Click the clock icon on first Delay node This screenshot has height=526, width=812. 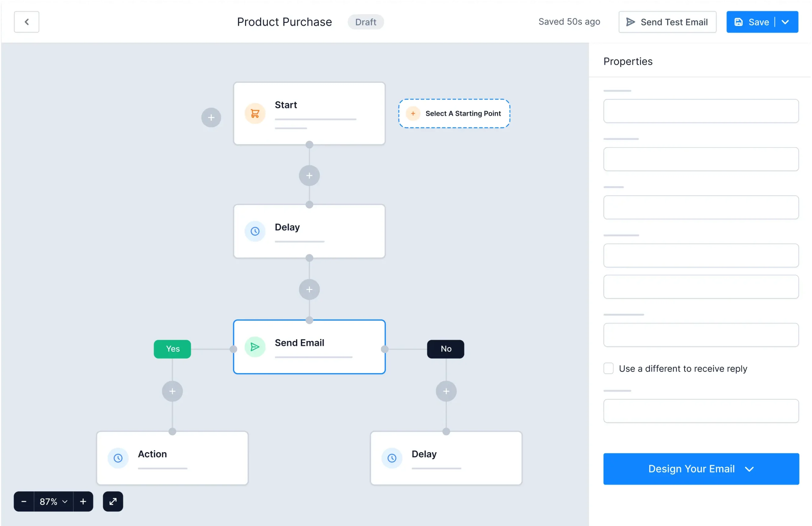[255, 231]
